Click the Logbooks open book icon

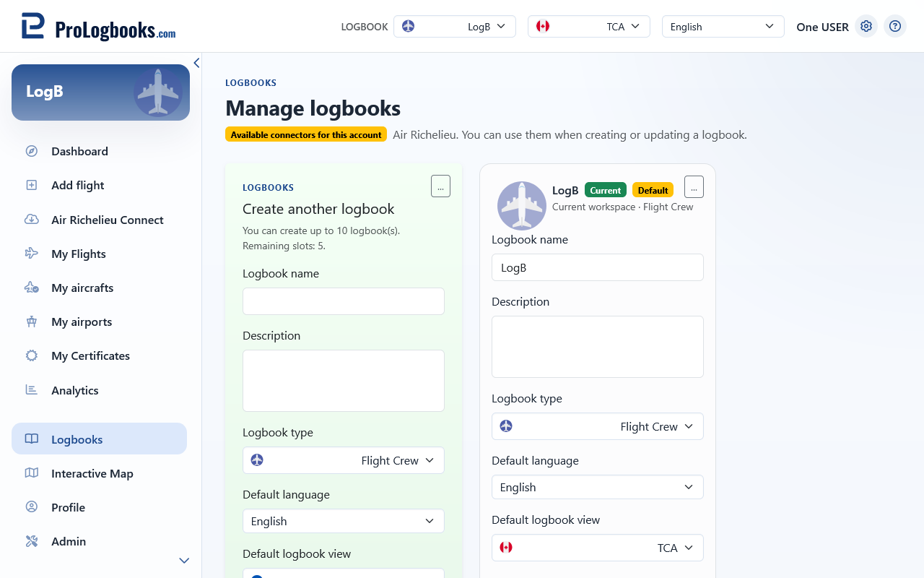click(32, 439)
